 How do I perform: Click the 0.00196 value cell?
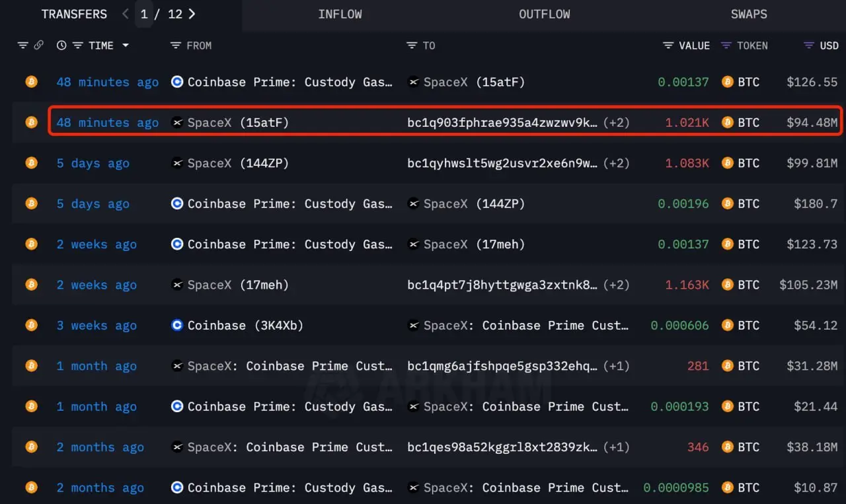pyautogui.click(x=683, y=203)
